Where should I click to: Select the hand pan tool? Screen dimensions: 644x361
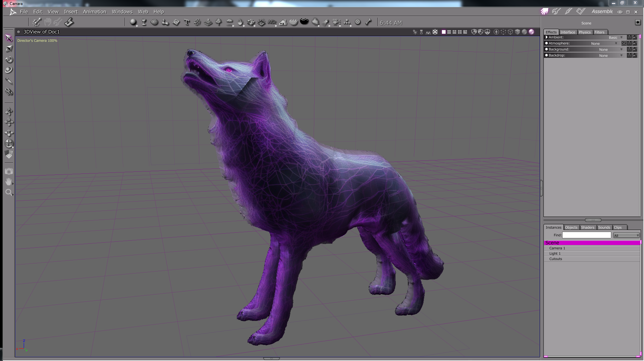(9, 182)
